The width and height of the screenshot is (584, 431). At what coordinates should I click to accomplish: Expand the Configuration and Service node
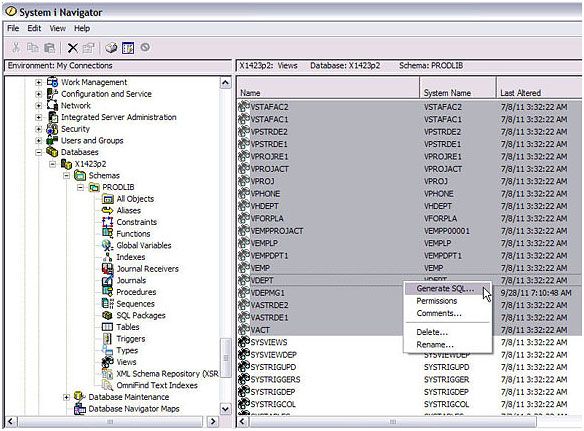click(39, 94)
